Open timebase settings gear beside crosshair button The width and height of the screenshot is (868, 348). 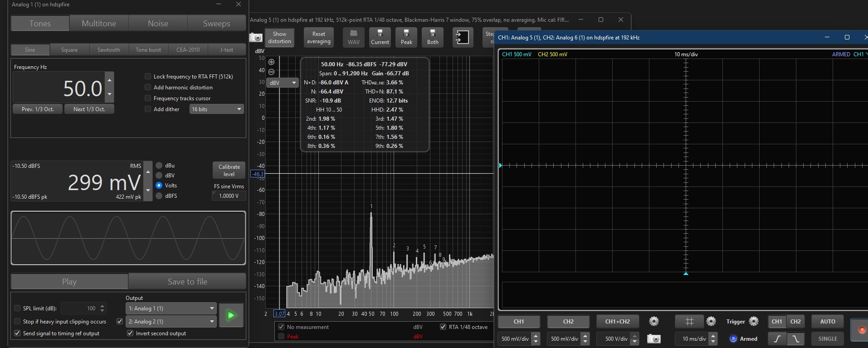click(x=711, y=321)
